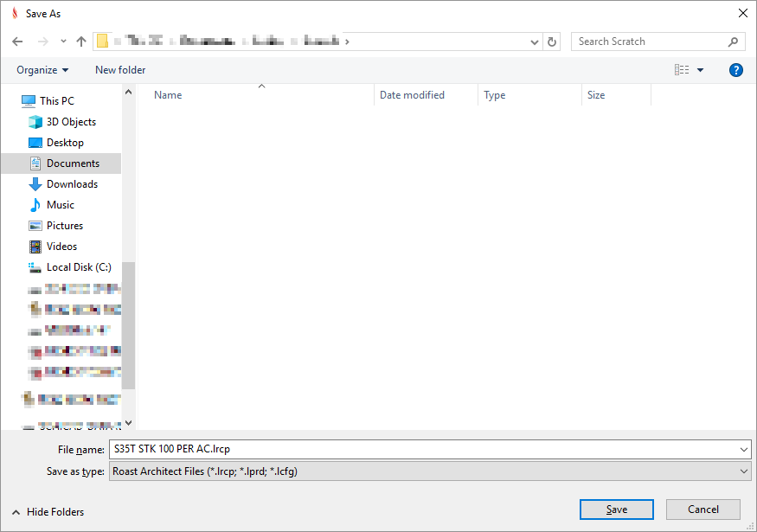
Task: Open the Downloads folder in sidebar
Action: pyautogui.click(x=72, y=184)
